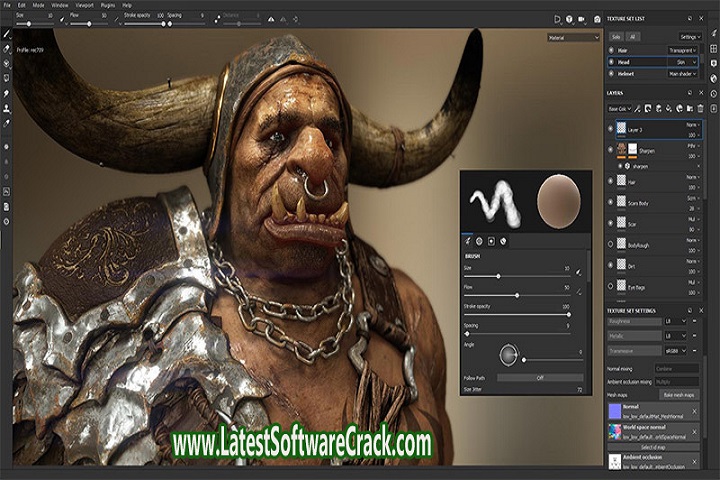The width and height of the screenshot is (720, 480).
Task: Delete the selected layer with trash icon
Action: (700, 108)
